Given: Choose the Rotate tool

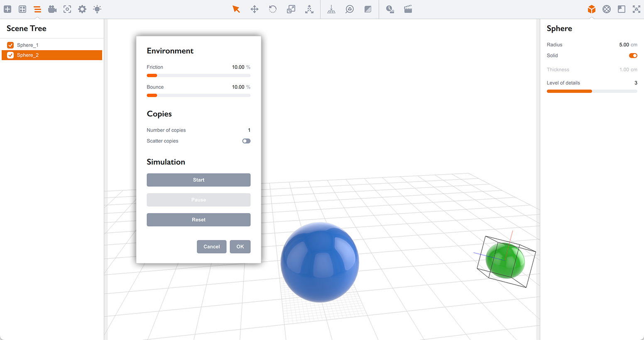Looking at the screenshot, I should click(x=273, y=9).
